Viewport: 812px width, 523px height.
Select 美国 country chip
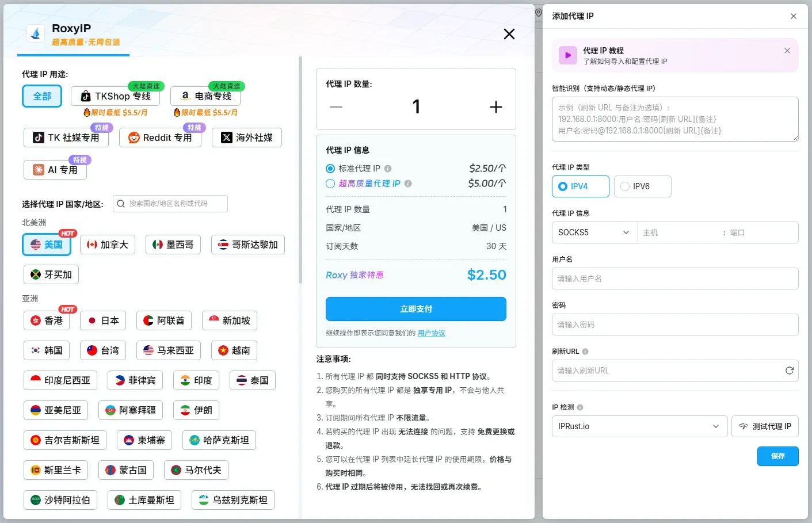point(47,245)
